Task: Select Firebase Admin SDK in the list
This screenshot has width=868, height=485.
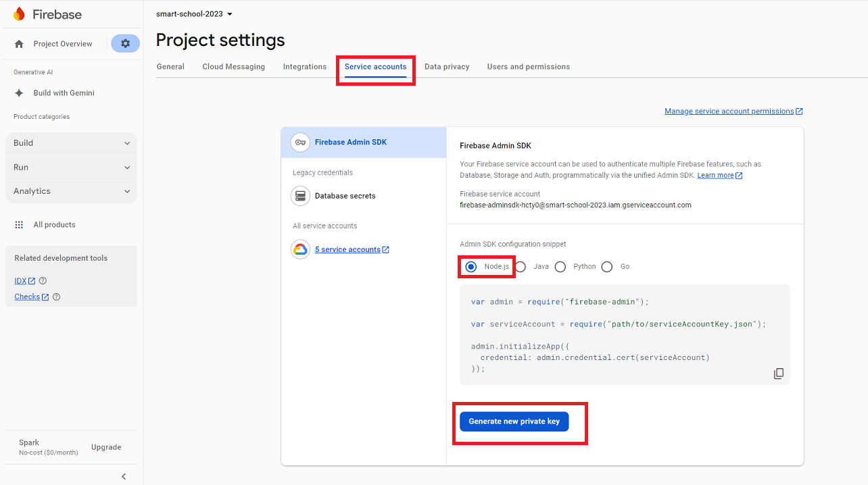Action: 364,143
